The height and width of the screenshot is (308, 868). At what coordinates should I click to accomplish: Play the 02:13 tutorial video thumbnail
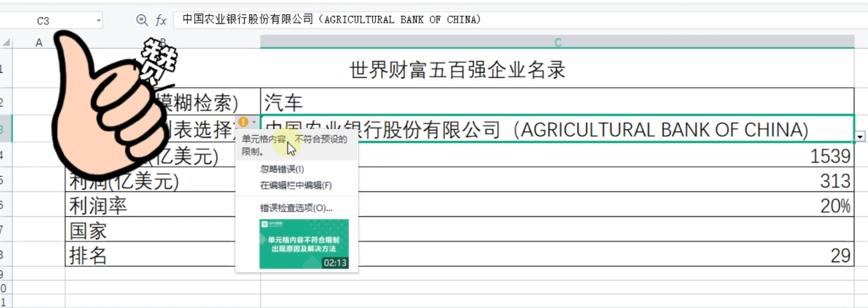click(304, 244)
